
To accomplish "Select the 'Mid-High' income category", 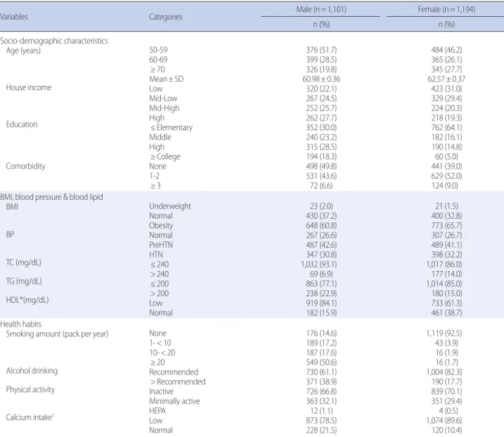I will tap(164, 108).
